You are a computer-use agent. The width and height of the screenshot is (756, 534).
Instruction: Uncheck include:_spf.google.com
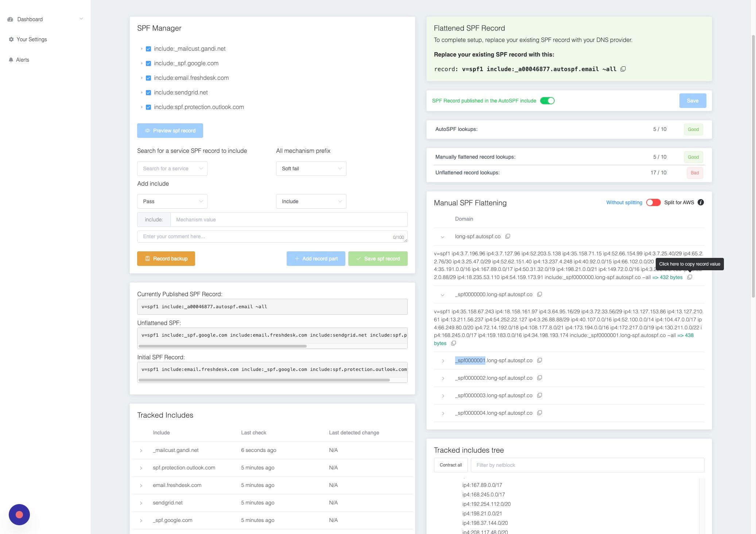point(148,63)
